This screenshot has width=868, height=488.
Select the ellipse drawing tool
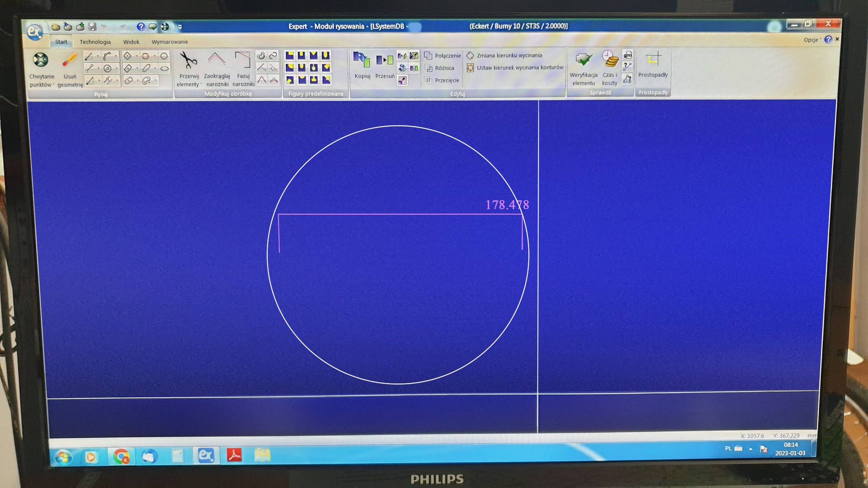click(165, 69)
